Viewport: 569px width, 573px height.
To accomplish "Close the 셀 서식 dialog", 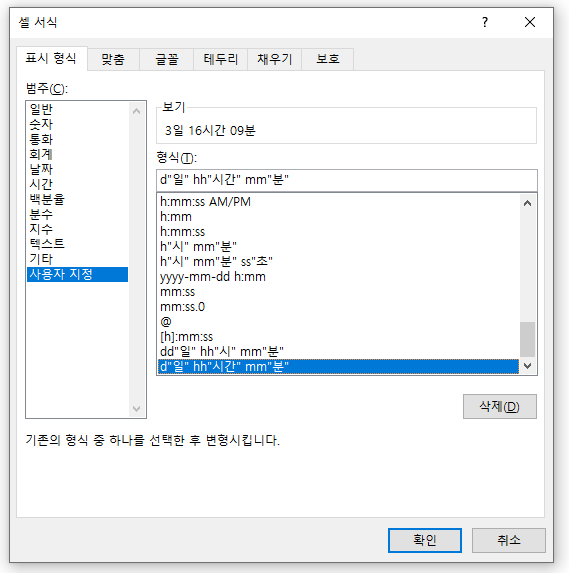I will 530,22.
